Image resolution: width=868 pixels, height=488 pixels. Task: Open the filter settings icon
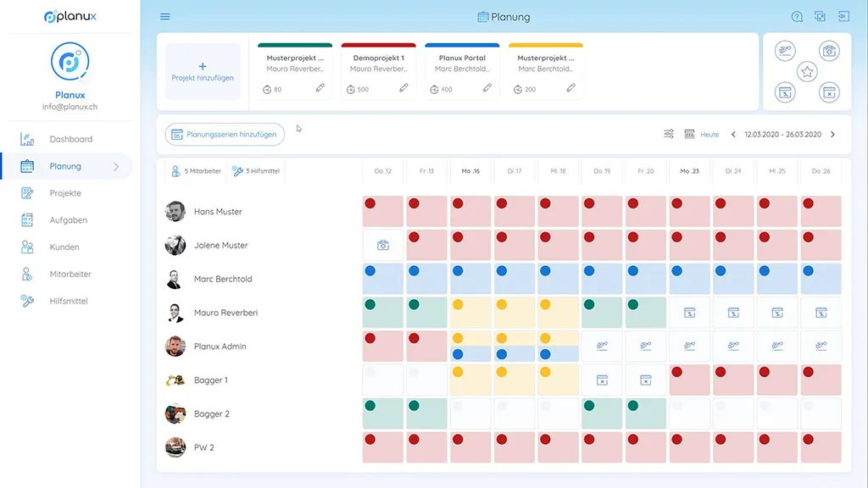click(x=669, y=135)
